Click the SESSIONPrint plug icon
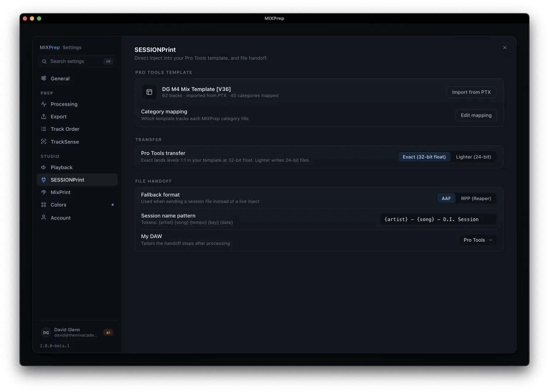 (44, 180)
